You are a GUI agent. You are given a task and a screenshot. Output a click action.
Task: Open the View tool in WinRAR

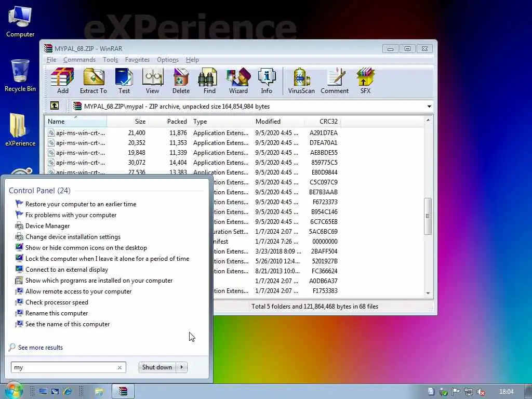coord(152,81)
